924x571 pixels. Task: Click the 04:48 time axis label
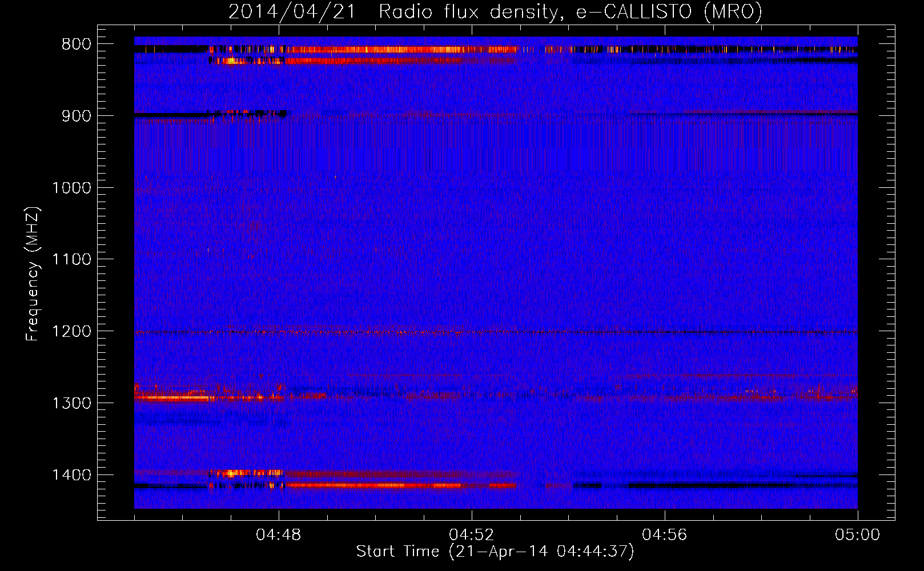279,535
